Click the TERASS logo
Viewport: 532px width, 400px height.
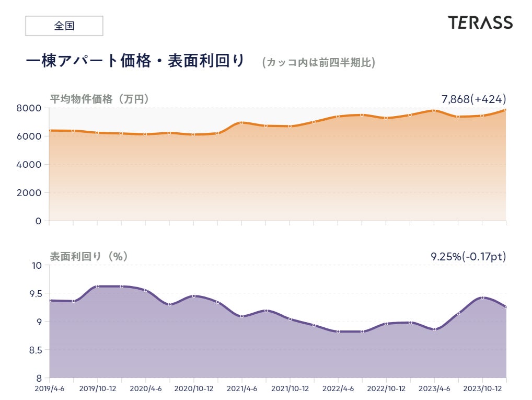(x=480, y=22)
